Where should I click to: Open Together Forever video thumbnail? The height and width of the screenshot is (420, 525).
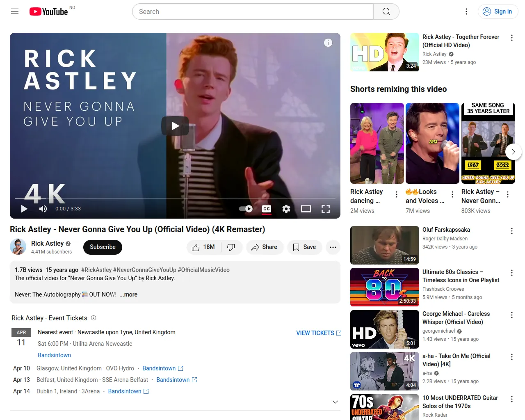(385, 52)
